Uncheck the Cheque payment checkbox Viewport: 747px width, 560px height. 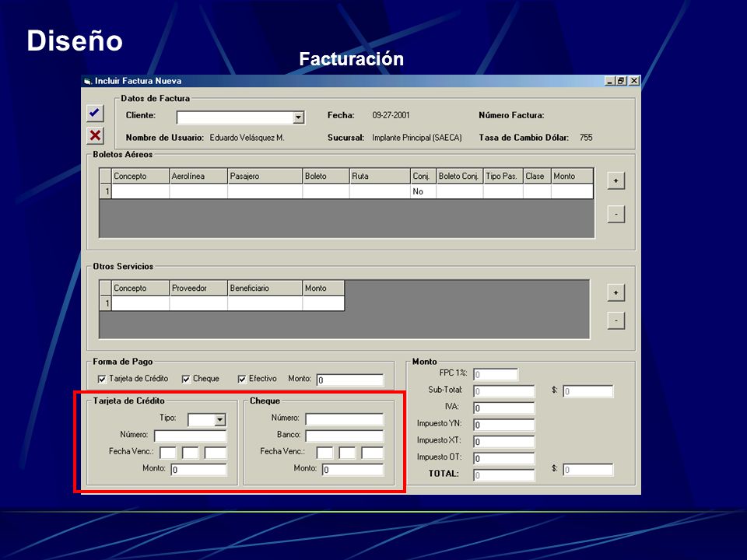(x=186, y=379)
